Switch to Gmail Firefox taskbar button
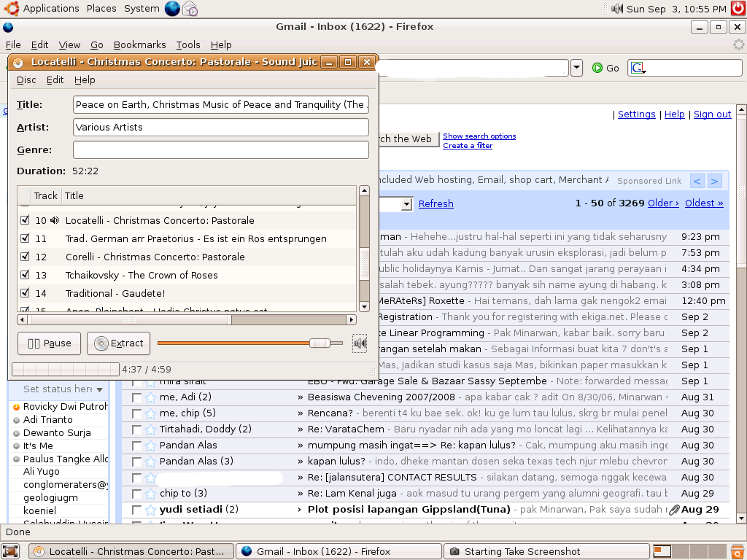 pyautogui.click(x=338, y=551)
